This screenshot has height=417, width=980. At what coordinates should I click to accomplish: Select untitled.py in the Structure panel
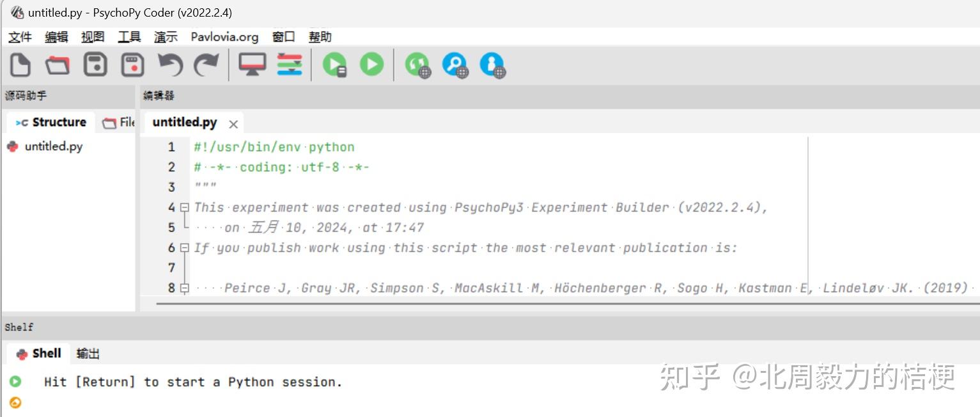53,146
